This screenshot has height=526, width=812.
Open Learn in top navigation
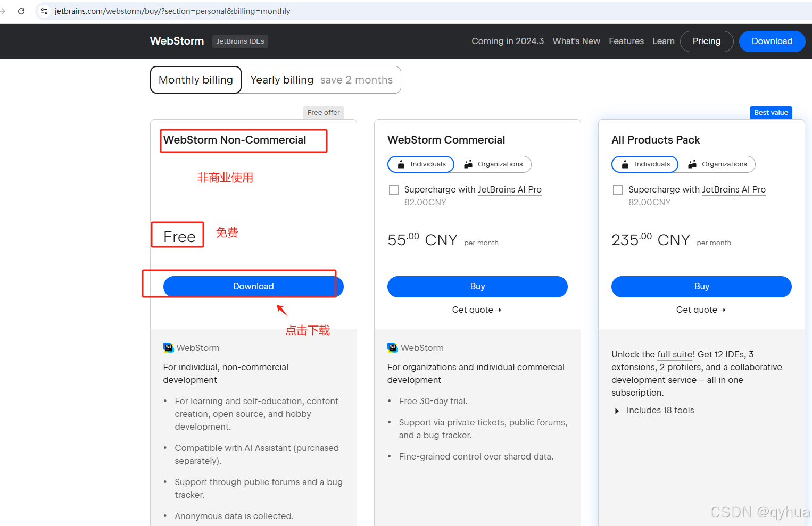664,41
